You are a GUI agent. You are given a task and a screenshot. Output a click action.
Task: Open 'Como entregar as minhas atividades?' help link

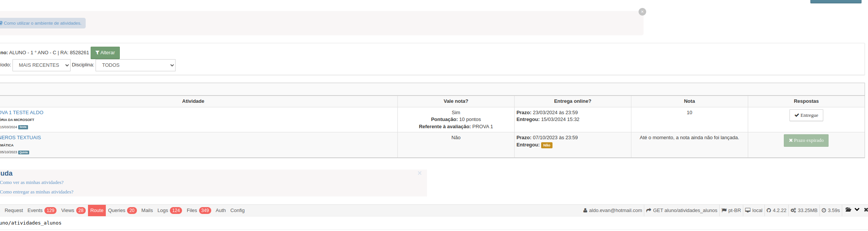[37, 192]
